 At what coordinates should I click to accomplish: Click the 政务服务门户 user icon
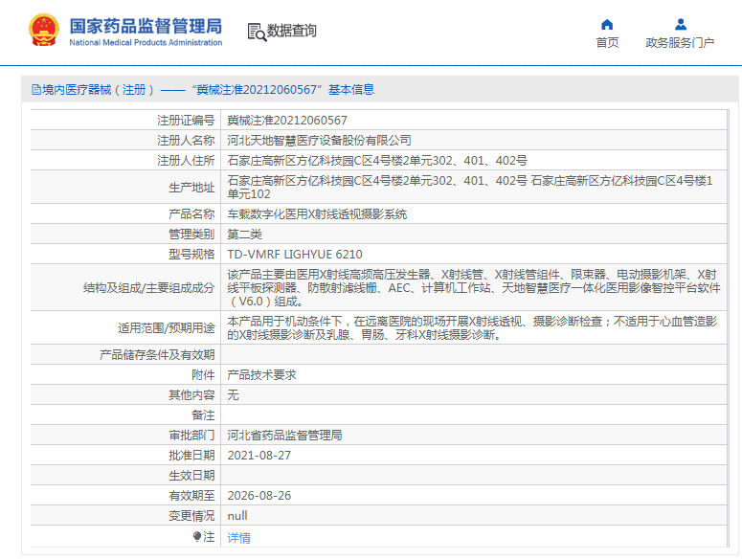pyautogui.click(x=681, y=24)
